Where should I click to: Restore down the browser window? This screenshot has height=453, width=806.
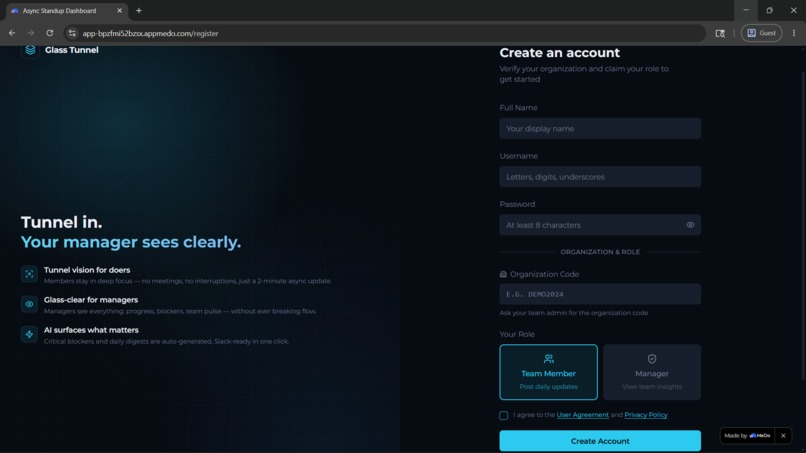(x=770, y=10)
